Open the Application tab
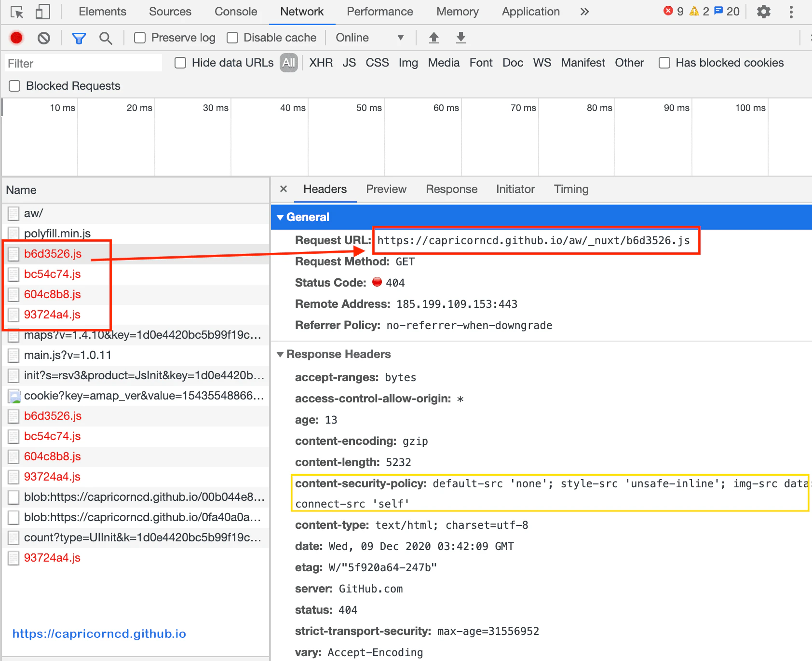The image size is (812, 661). click(x=531, y=12)
